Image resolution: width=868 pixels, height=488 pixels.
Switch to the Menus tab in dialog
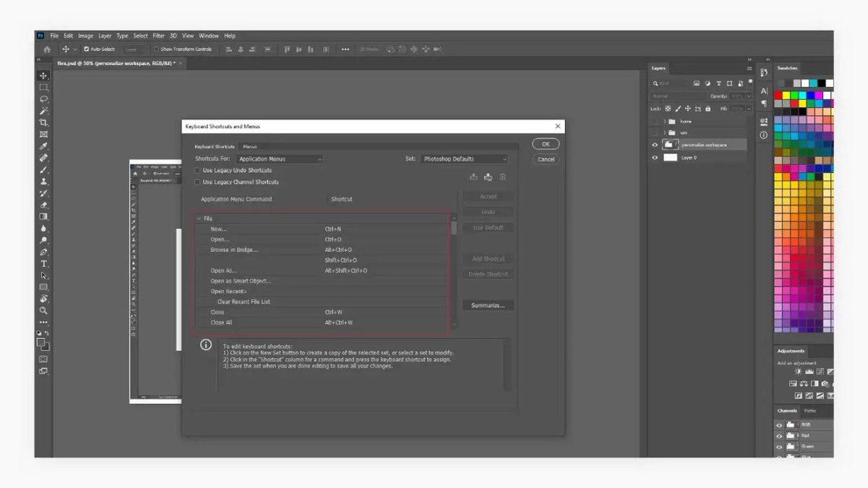(x=250, y=146)
